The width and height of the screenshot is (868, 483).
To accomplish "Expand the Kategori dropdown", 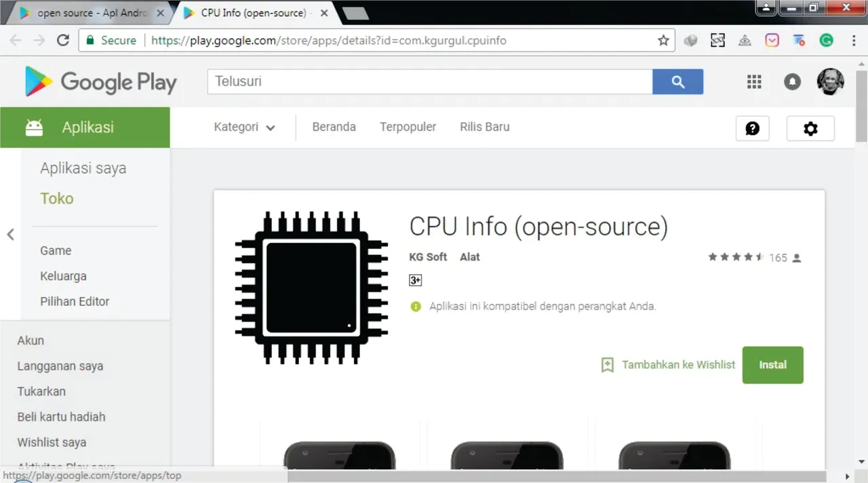I will pyautogui.click(x=244, y=127).
